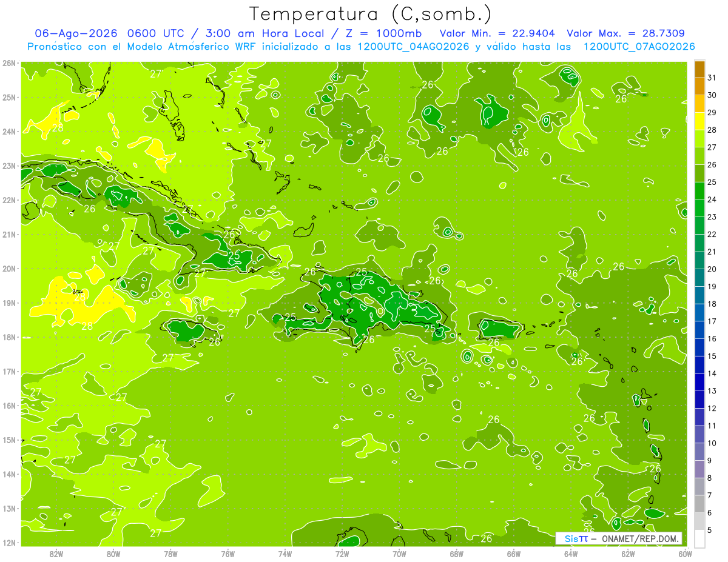
Task: Click the "Valor Max. = 28.7309" text
Action: pos(625,33)
